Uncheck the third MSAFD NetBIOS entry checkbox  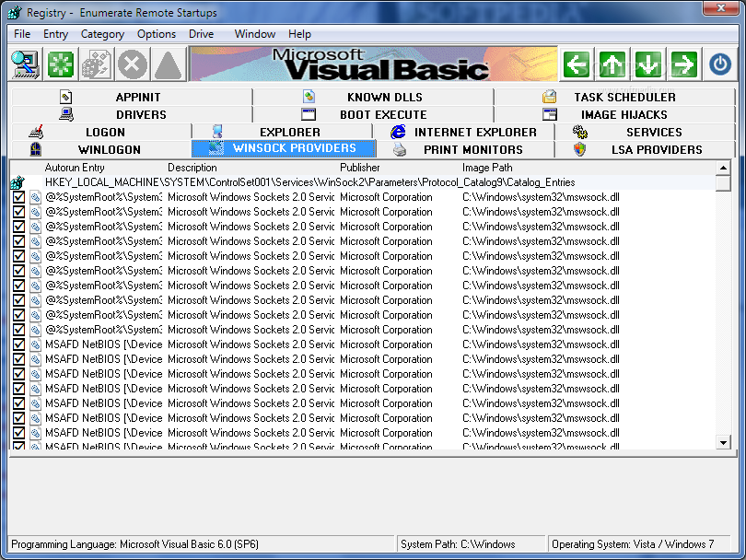(18, 374)
